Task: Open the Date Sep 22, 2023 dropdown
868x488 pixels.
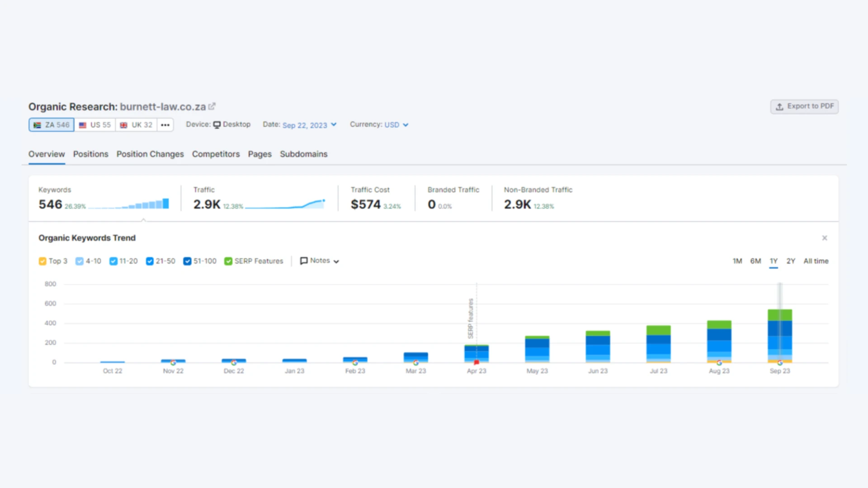Action: coord(309,125)
